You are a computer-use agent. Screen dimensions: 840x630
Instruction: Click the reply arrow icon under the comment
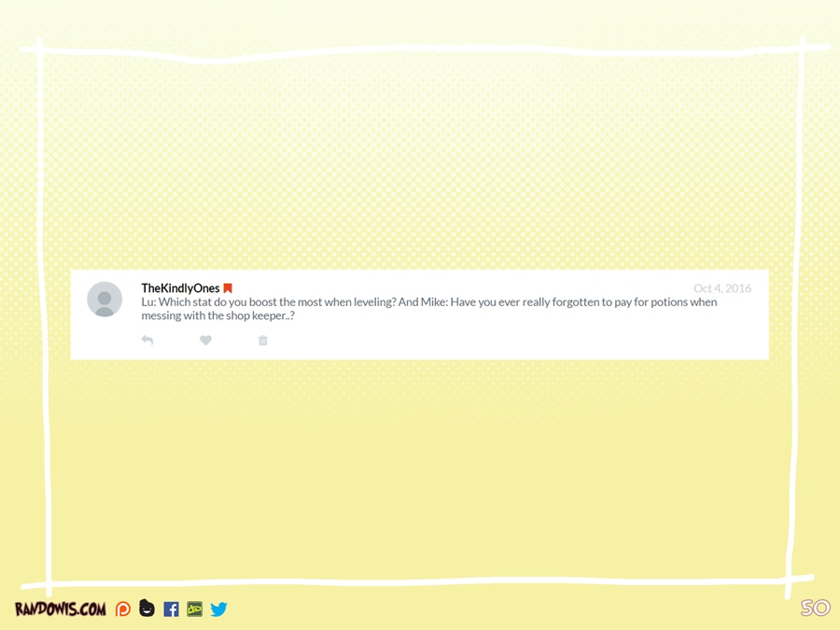[147, 341]
